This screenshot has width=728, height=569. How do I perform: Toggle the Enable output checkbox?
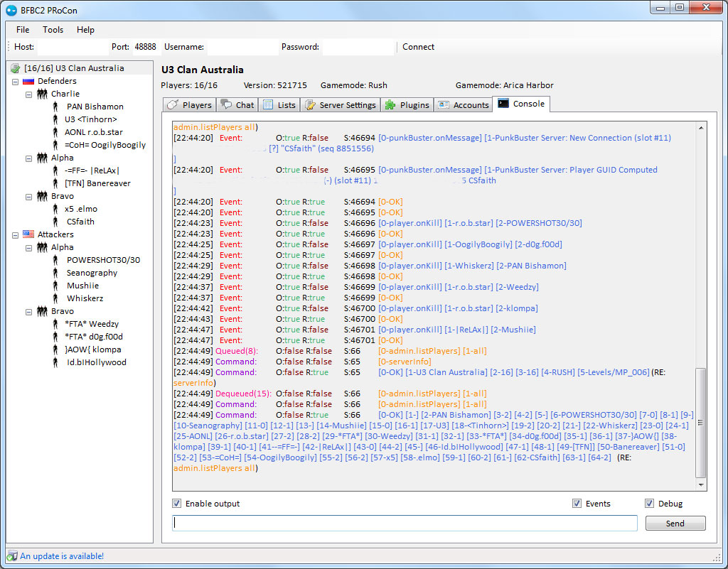coord(176,504)
